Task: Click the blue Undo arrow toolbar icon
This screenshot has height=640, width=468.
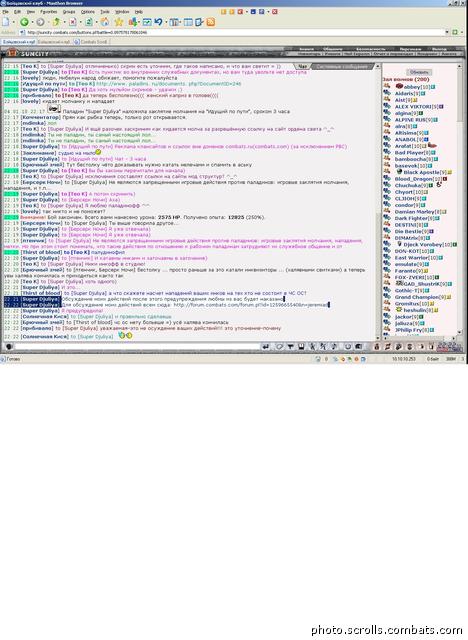Action: [158, 22]
